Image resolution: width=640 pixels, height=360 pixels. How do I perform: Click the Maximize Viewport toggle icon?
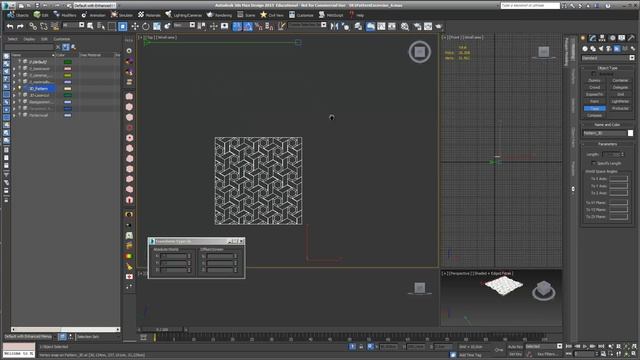(634, 354)
